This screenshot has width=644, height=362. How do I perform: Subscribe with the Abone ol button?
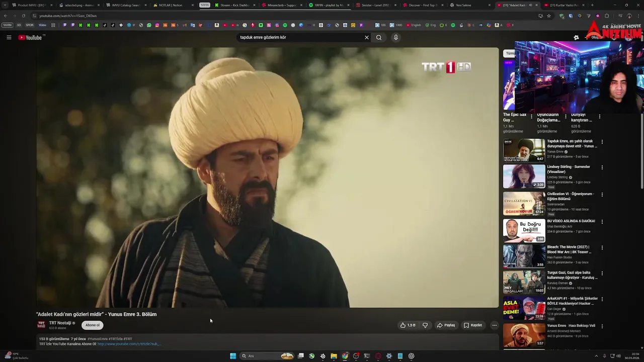pyautogui.click(x=93, y=325)
